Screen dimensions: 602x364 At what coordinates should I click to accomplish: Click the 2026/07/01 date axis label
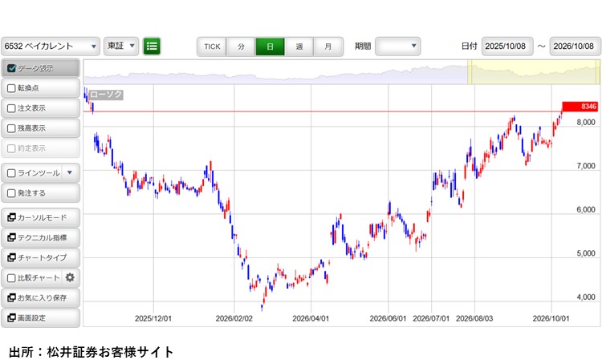(431, 318)
